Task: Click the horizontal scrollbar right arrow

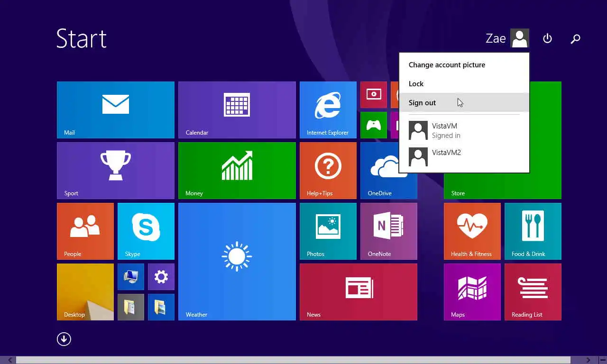Action: pyautogui.click(x=588, y=360)
